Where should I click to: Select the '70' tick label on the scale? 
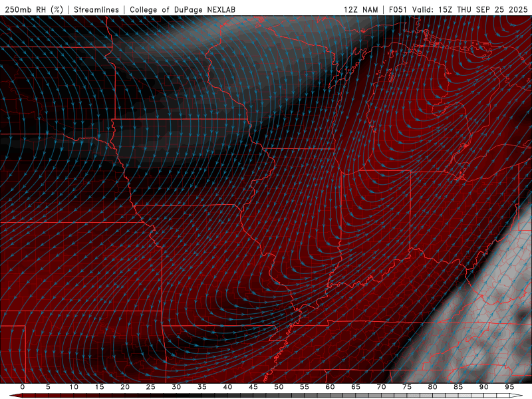(x=381, y=387)
